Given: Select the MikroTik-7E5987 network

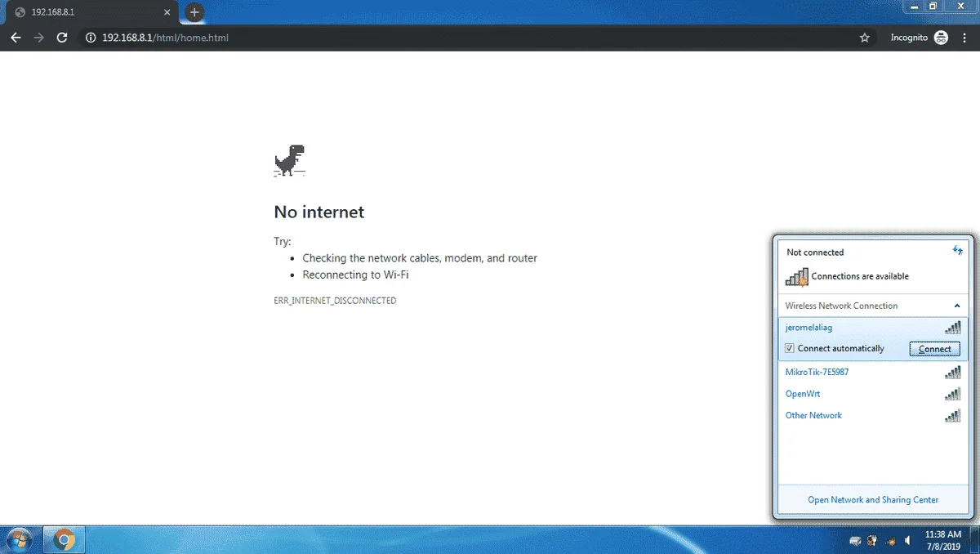Looking at the screenshot, I should (872, 373).
